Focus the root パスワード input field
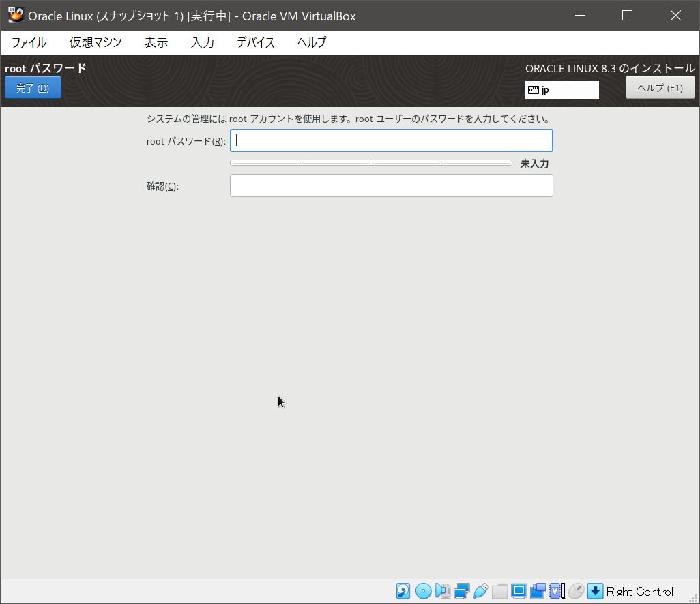Image resolution: width=700 pixels, height=604 pixels. coord(392,140)
